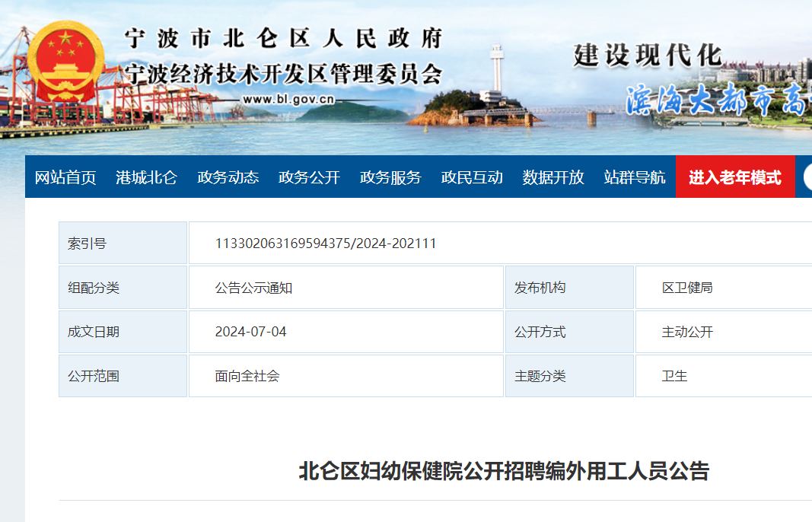Click the 建设现代化 slogan banner text
The height and width of the screenshot is (522, 812).
[648, 56]
